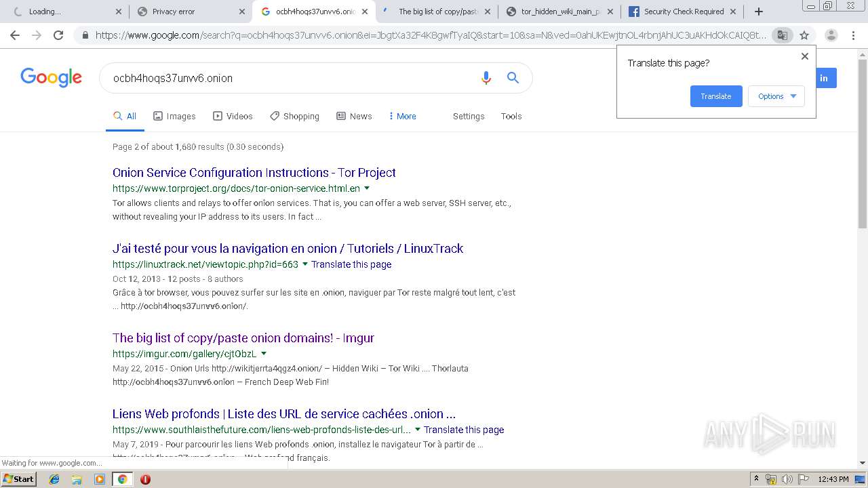Viewport: 868px width, 488px height.
Task: Switch to the tor_hidden_wiki_main tab
Action: 559,12
